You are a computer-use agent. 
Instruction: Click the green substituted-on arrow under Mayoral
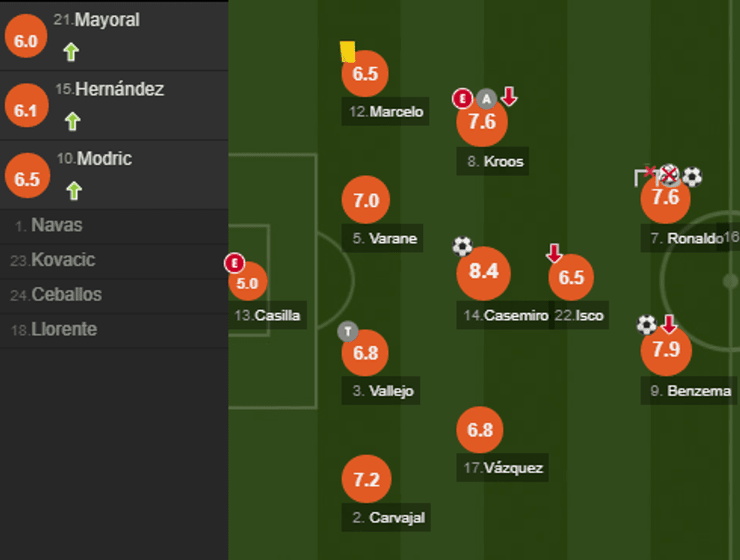71,52
